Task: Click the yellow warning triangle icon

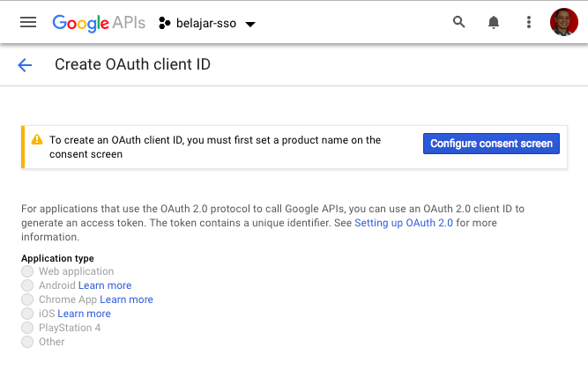Action: (x=37, y=139)
